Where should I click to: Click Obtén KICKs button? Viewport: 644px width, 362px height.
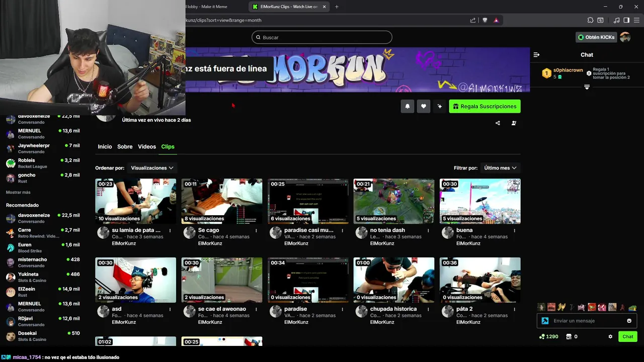[596, 37]
